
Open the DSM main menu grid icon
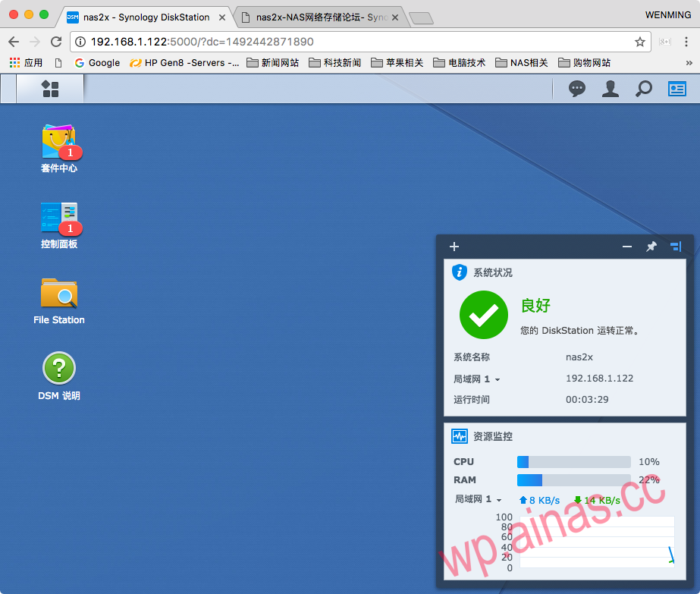pyautogui.click(x=50, y=89)
